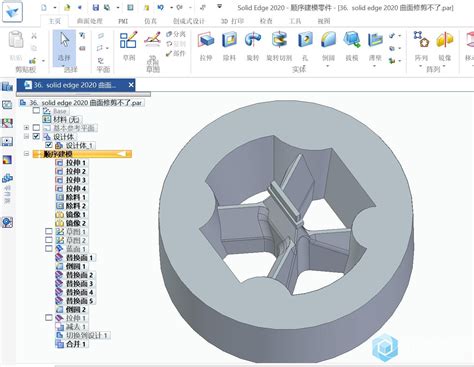Click the 镜像 (Mirror) icon in ribbon
The width and height of the screenshot is (474, 367).
pyautogui.click(x=445, y=40)
